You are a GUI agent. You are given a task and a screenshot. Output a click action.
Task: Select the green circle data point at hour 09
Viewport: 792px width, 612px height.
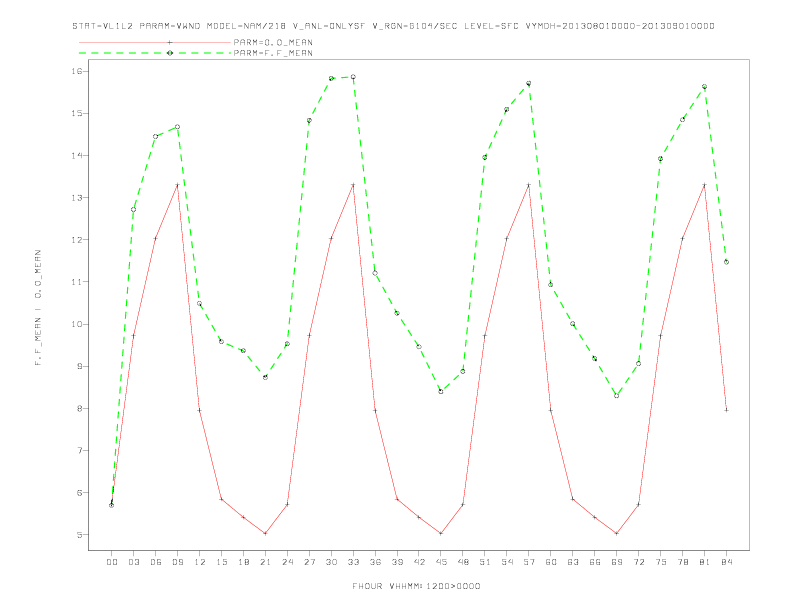177,127
